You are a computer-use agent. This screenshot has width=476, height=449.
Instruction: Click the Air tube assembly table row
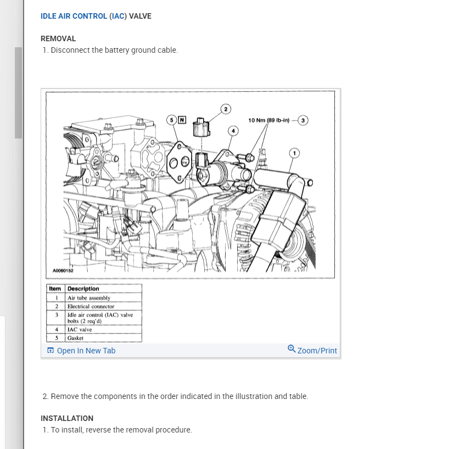[94, 298]
